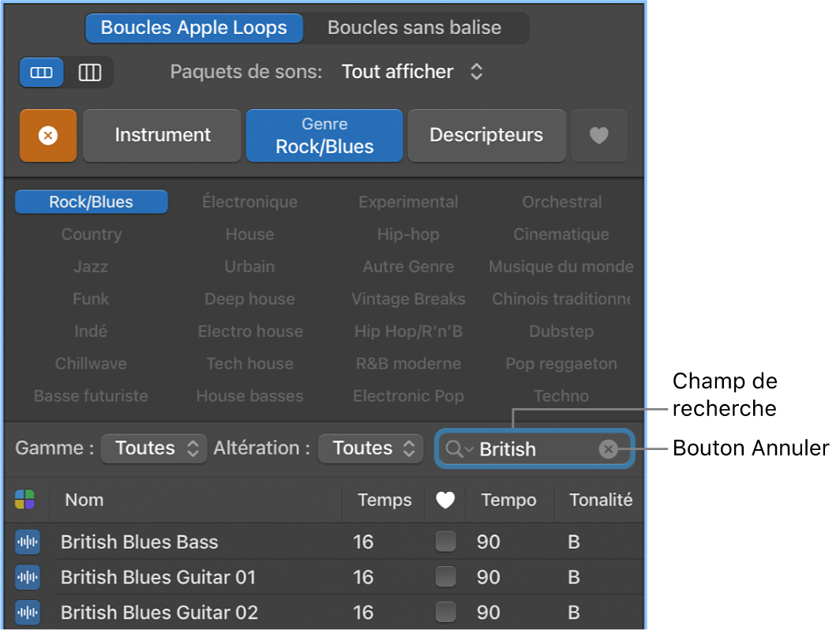Viewport: 840px width, 630px height.
Task: Click the Descripteurs filter button
Action: click(x=486, y=136)
